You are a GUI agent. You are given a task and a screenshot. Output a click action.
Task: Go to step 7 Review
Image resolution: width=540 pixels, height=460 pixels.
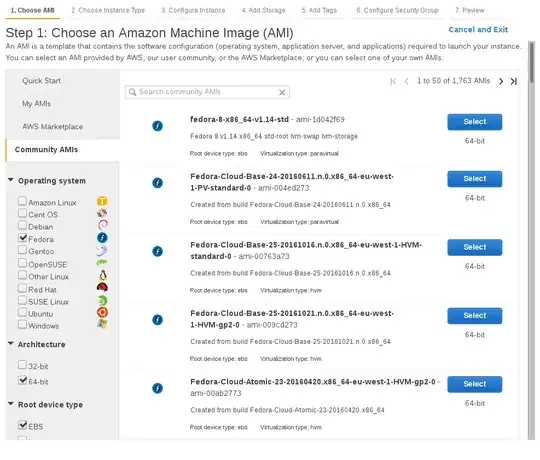coord(469,10)
